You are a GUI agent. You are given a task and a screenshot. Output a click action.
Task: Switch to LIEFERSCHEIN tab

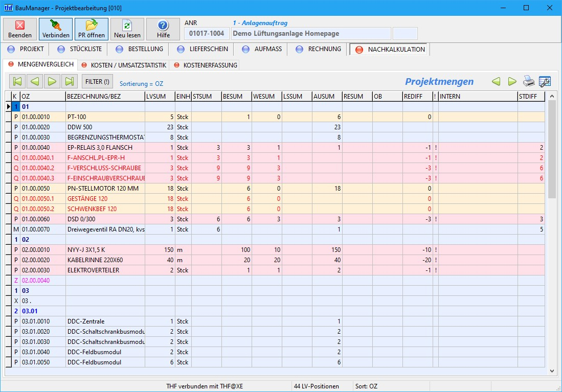(x=203, y=49)
